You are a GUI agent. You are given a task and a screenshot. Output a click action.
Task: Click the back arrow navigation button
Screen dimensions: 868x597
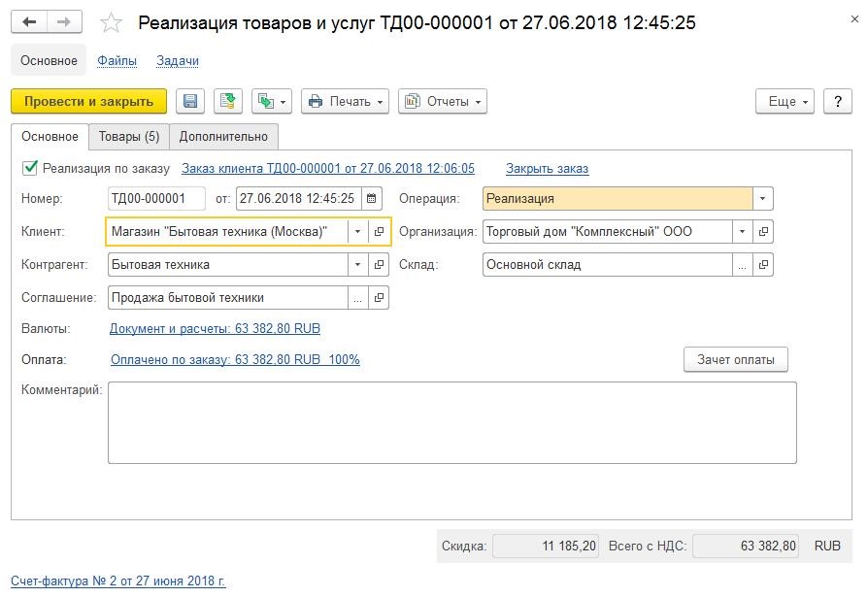29,22
